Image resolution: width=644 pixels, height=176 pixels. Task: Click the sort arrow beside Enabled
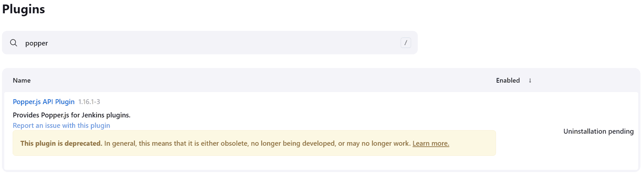pyautogui.click(x=530, y=81)
